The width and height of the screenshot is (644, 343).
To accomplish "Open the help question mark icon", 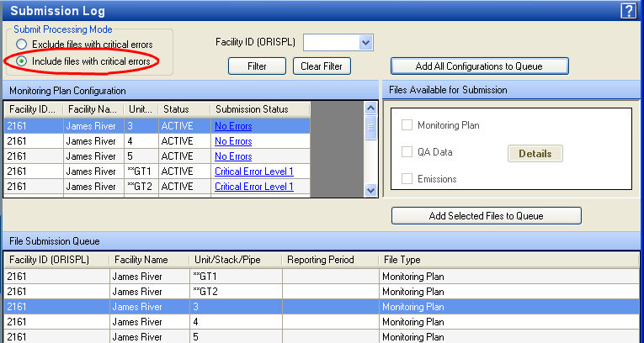I will coord(628,11).
